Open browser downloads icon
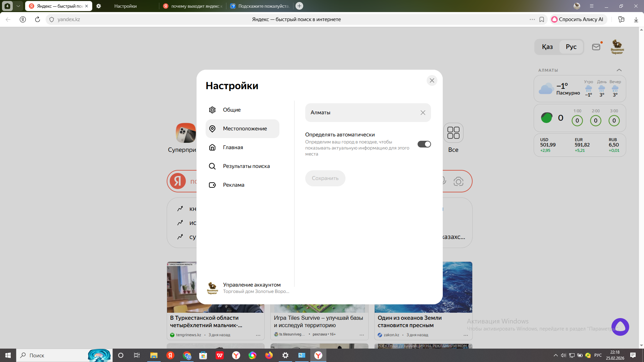The width and height of the screenshot is (644, 362). click(636, 19)
